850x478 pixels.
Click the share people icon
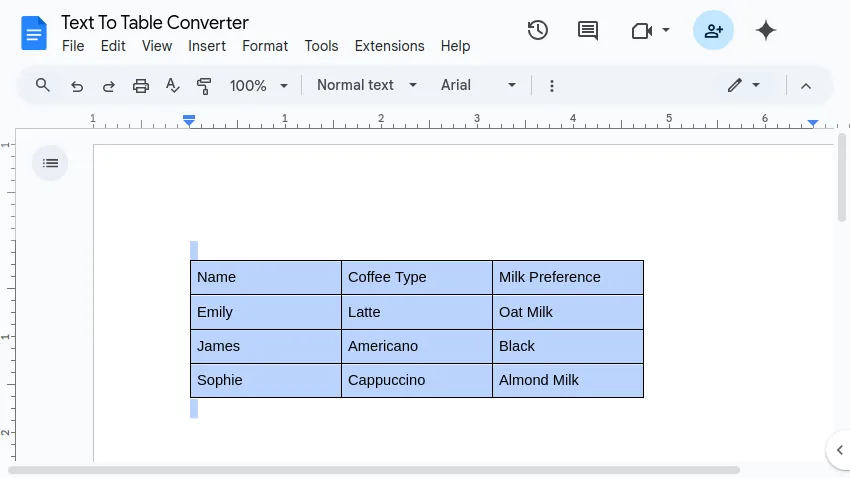713,30
